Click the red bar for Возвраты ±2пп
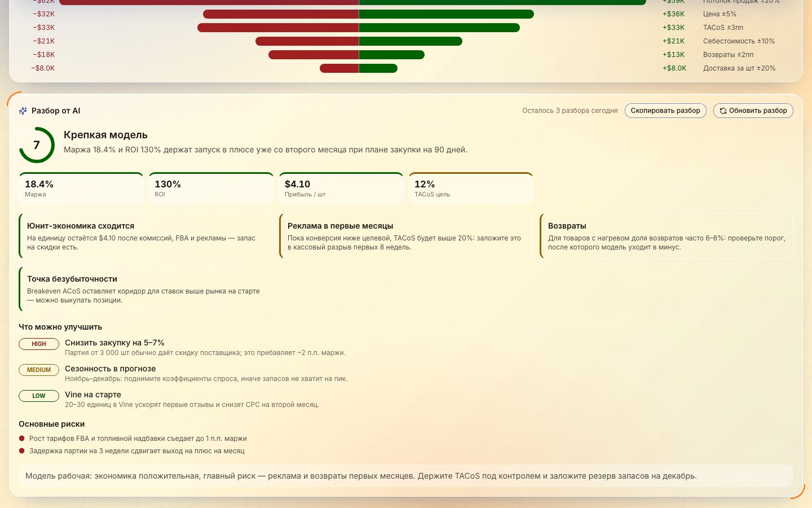Screen dimensions: 812x508 [314, 55]
